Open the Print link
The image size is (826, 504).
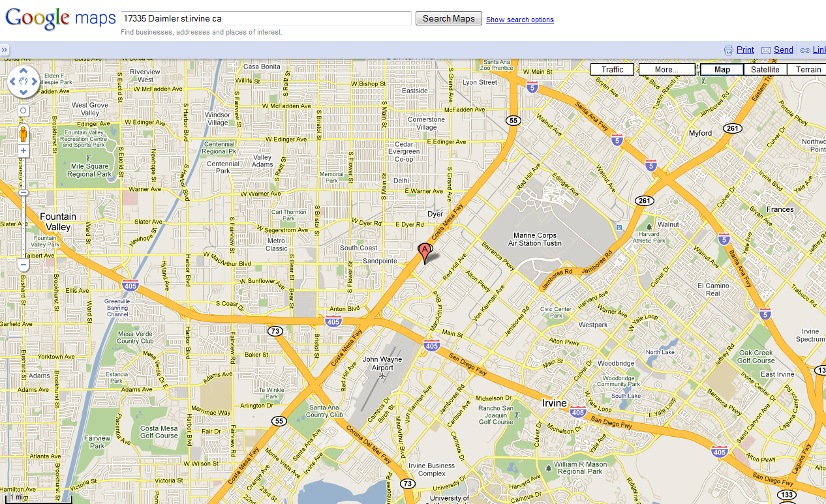point(745,50)
